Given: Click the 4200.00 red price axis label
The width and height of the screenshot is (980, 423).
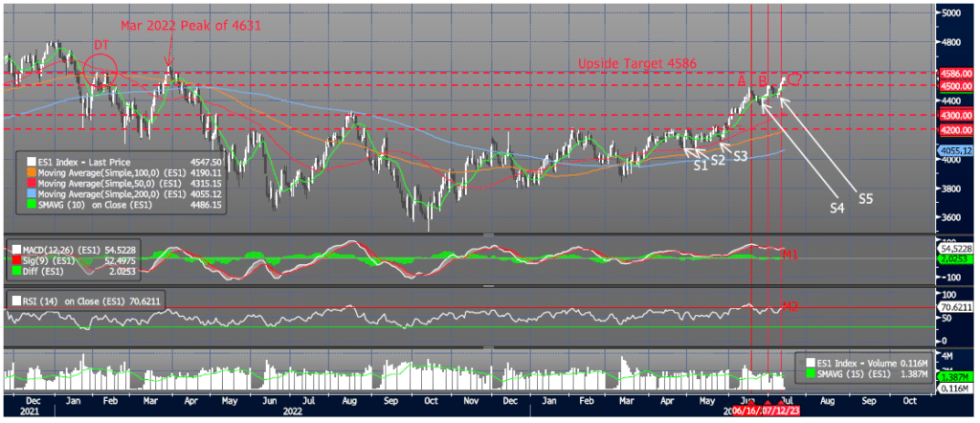Looking at the screenshot, I should 956,129.
